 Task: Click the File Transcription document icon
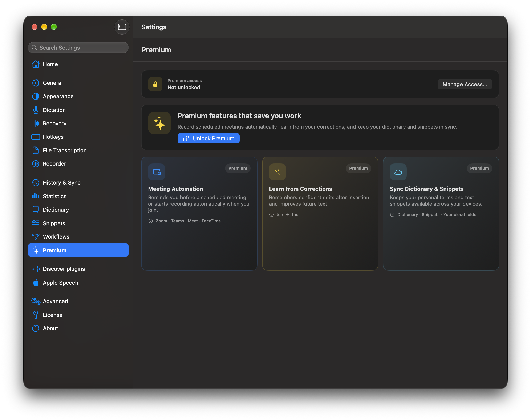pos(36,150)
